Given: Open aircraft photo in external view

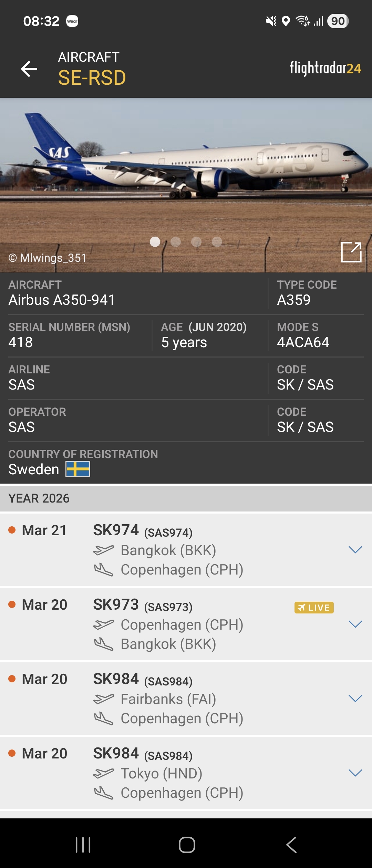Looking at the screenshot, I should (x=351, y=252).
